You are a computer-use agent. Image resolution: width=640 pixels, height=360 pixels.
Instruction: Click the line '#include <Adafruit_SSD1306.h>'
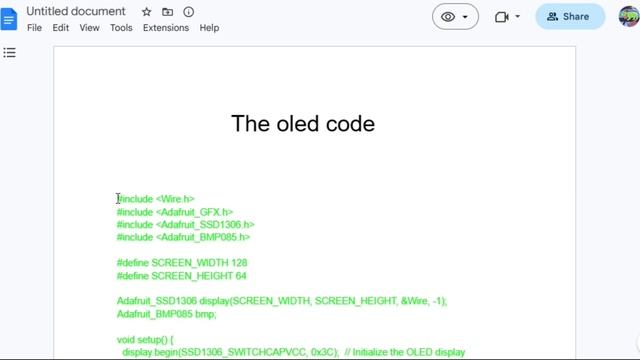pos(185,224)
